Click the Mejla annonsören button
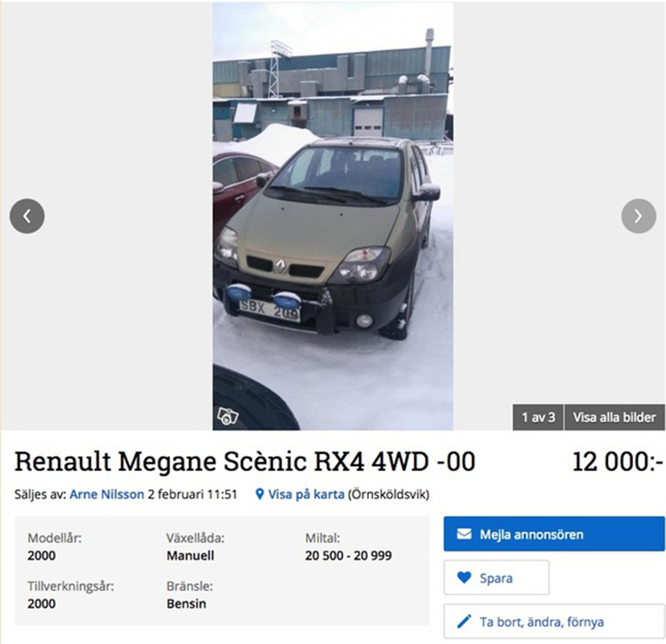 click(x=554, y=534)
